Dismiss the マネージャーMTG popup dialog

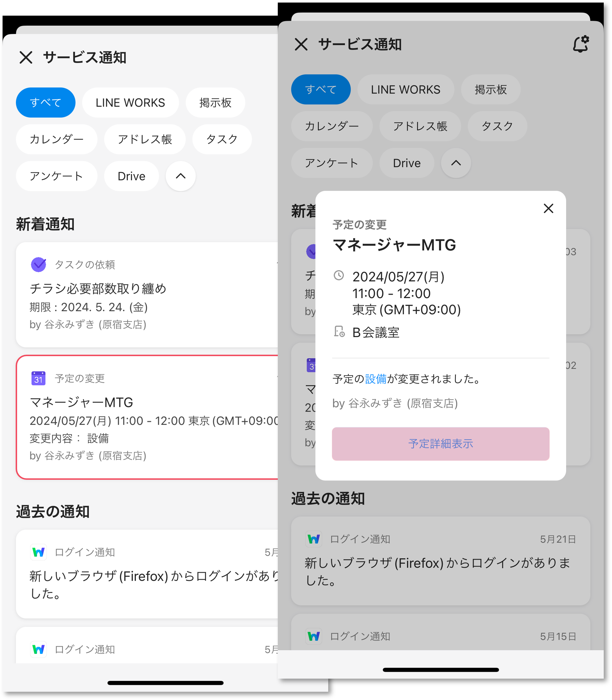click(x=548, y=208)
